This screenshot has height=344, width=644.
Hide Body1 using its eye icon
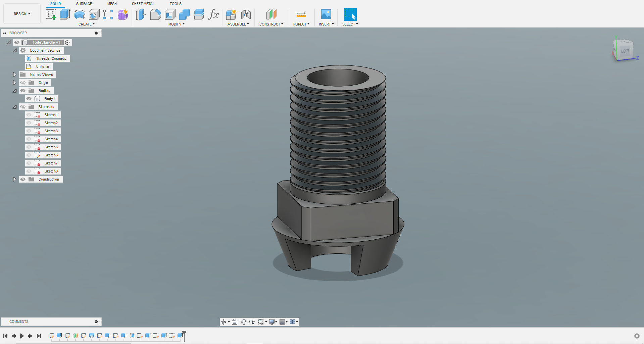click(x=29, y=99)
